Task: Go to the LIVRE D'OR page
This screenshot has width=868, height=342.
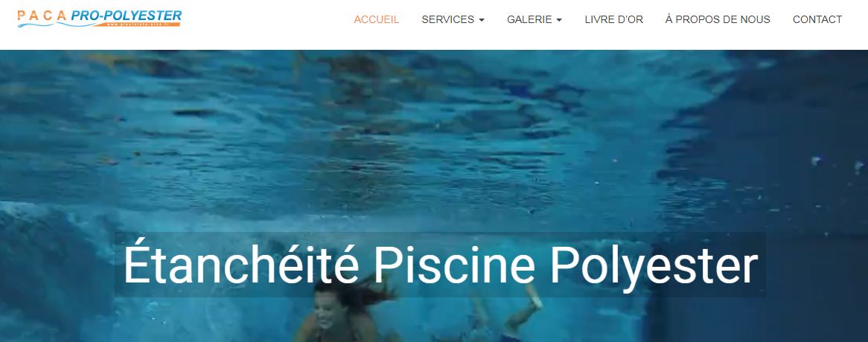Action: tap(614, 19)
